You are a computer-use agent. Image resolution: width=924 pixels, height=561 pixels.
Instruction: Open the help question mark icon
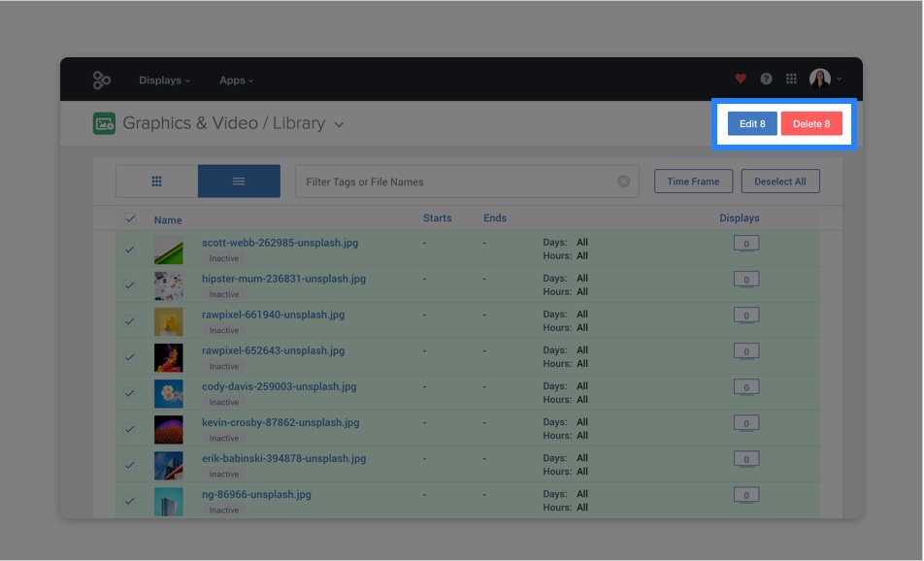[x=766, y=80]
